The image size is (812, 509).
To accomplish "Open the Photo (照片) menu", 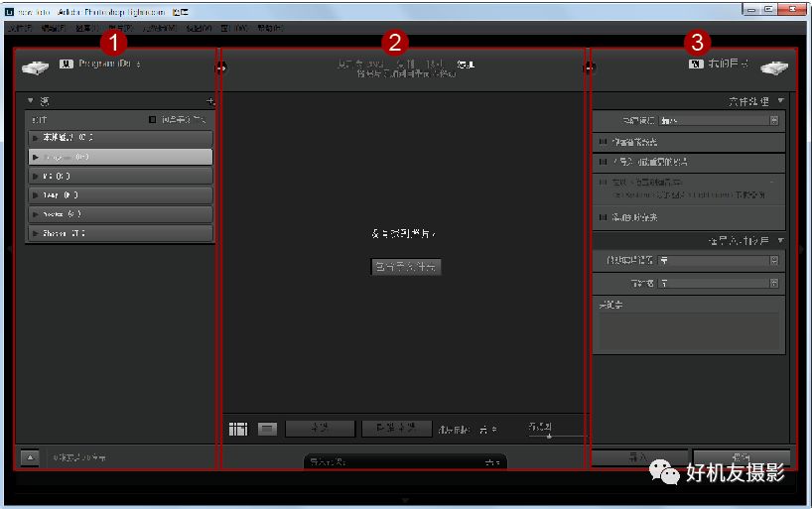I will pos(120,28).
